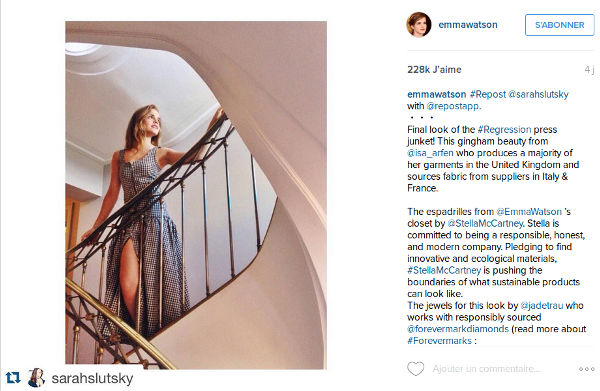Like the post with the heart icon

[x=416, y=369]
